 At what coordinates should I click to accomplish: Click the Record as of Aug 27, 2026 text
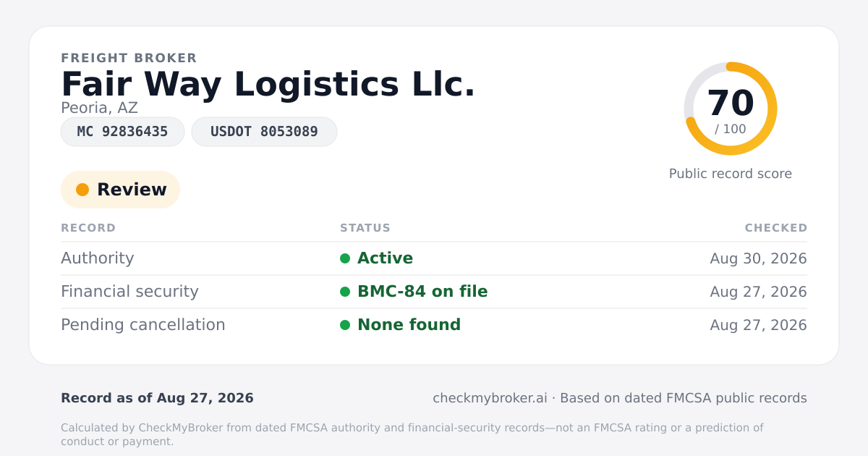coord(157,398)
